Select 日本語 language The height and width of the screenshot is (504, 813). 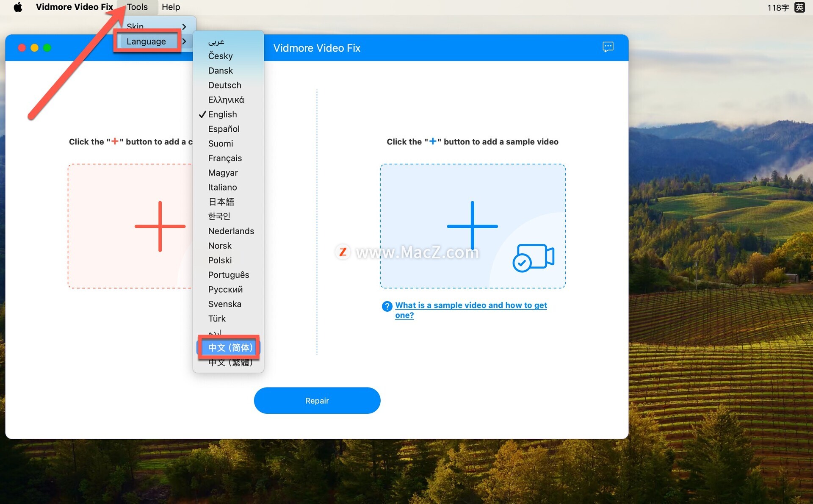(229, 202)
